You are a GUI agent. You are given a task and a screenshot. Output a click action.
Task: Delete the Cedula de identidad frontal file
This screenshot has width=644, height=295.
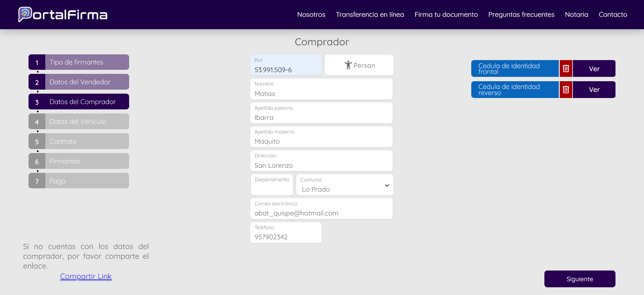566,69
